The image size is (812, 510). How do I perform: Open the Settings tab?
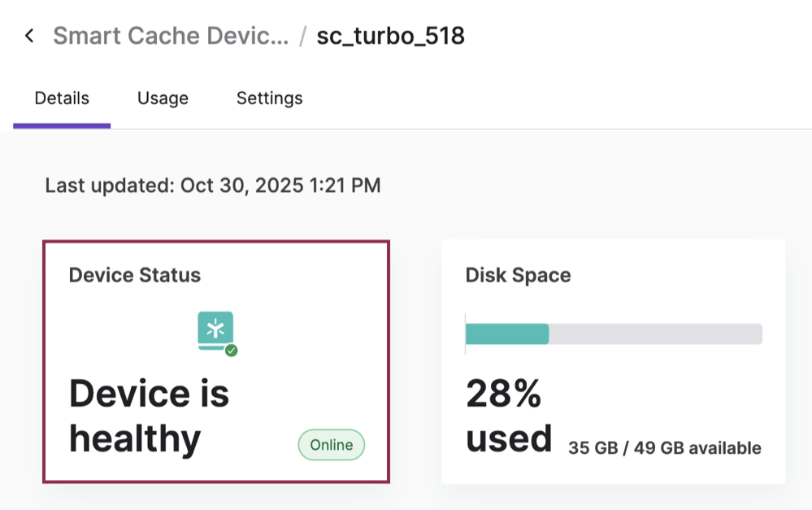coord(269,98)
